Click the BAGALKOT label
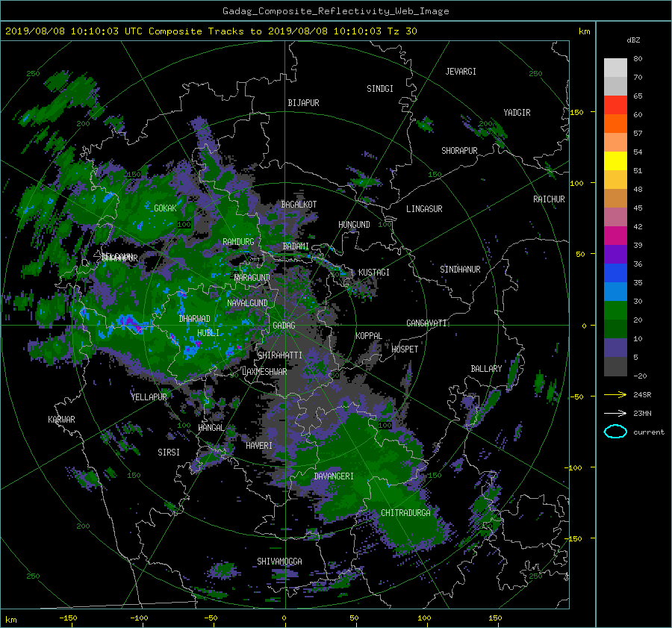The image size is (672, 628). click(299, 205)
